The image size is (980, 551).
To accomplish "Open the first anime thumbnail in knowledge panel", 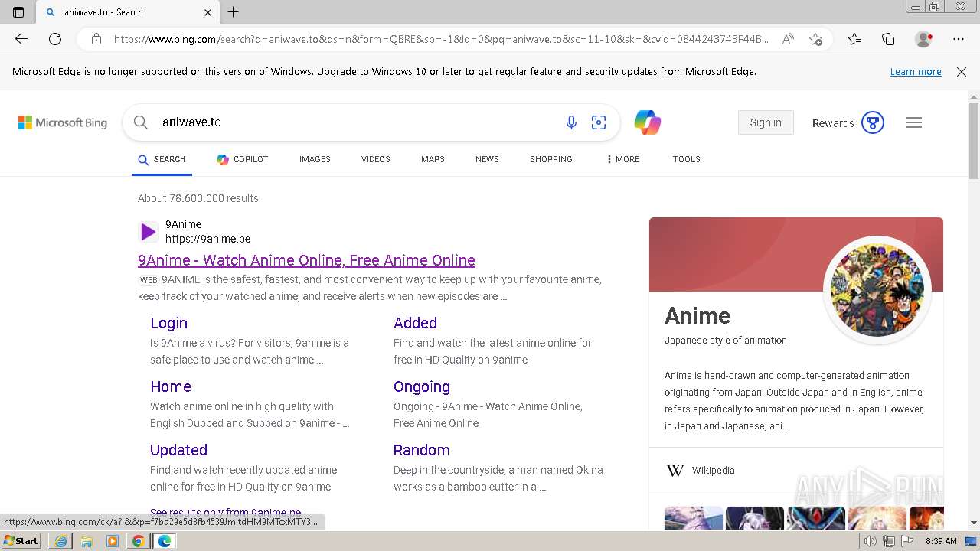I will click(x=694, y=518).
